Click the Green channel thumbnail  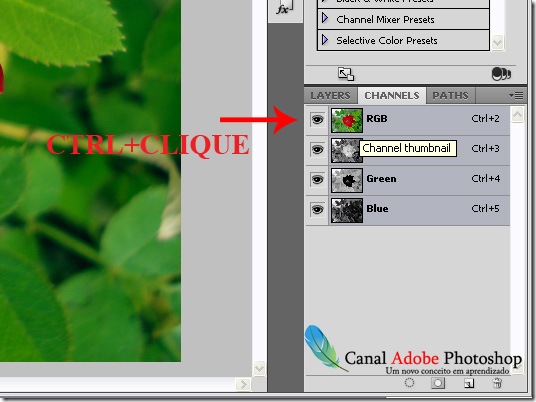click(347, 180)
